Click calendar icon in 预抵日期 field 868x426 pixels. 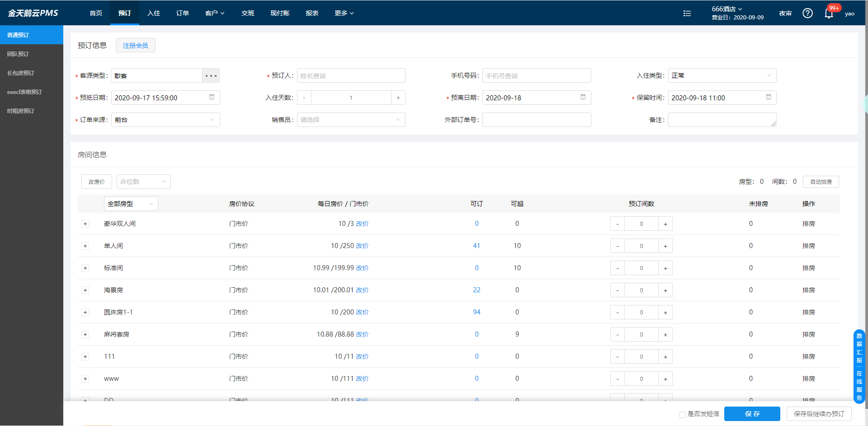point(212,97)
